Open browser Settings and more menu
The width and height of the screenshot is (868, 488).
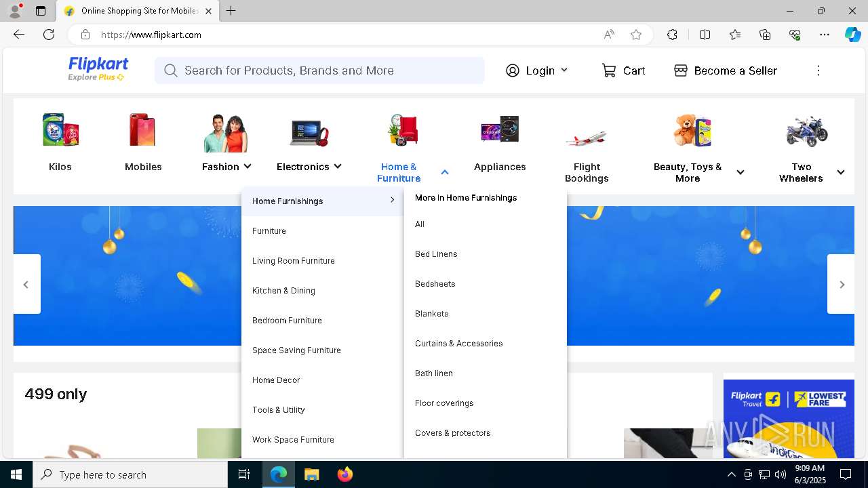[x=825, y=35]
